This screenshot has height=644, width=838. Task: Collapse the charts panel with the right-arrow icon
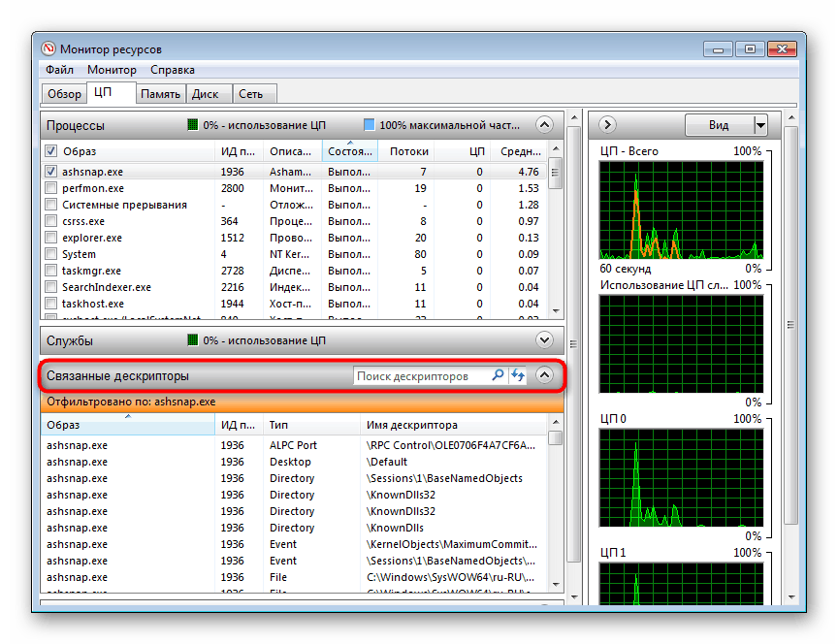[x=606, y=124]
